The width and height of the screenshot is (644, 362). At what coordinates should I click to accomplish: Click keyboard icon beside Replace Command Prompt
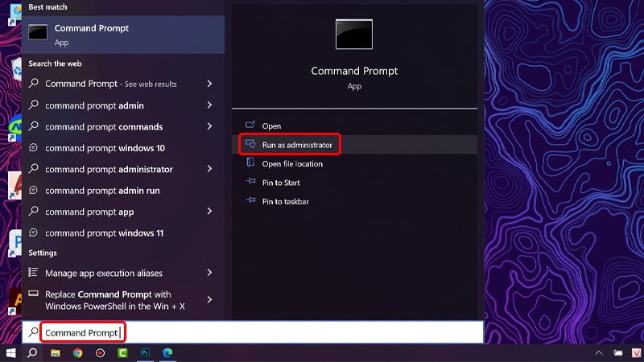(33, 293)
